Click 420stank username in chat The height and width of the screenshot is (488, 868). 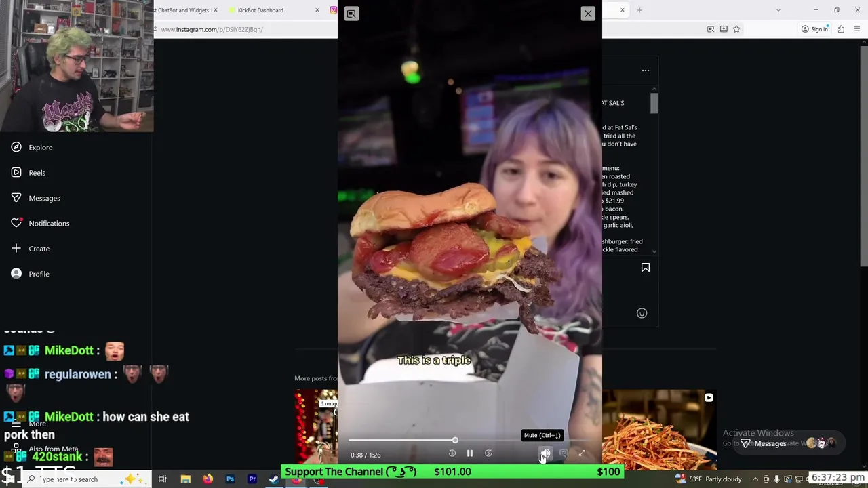pos(58,457)
